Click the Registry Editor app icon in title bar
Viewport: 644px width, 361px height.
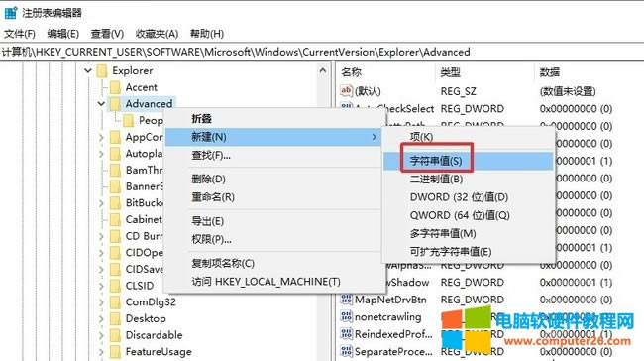10,13
